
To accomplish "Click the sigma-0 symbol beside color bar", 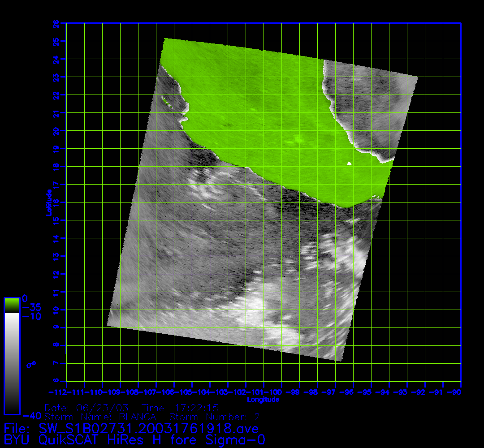I will coord(31,365).
